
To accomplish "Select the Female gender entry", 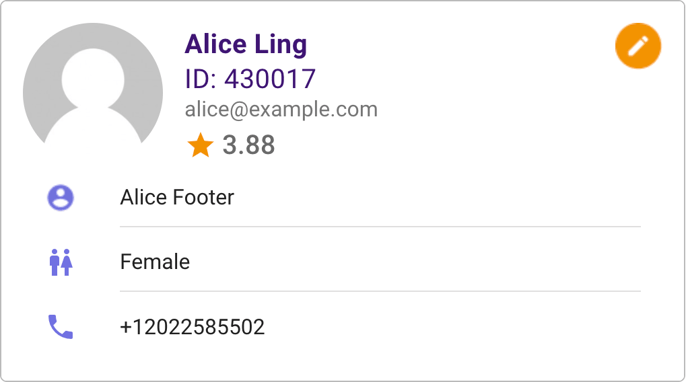I will (155, 262).
